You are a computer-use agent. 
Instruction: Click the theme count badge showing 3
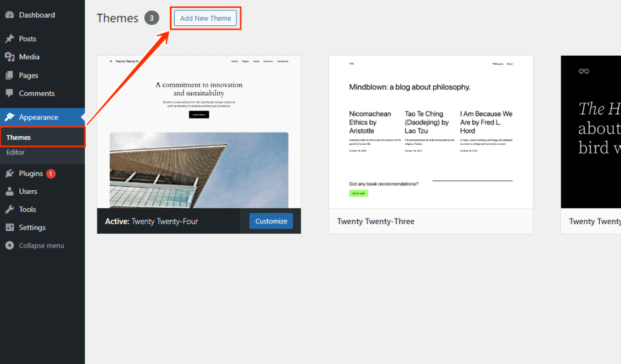coord(151,18)
